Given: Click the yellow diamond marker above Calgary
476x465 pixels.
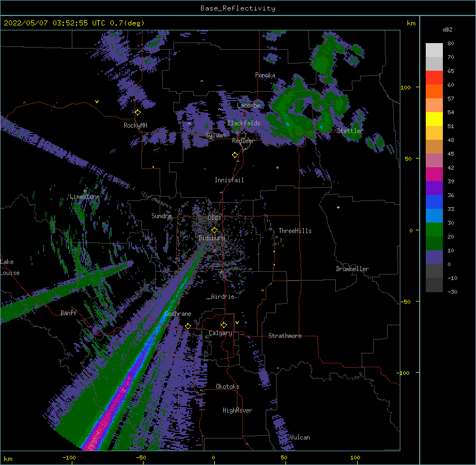Looking at the screenshot, I should coord(224,325).
